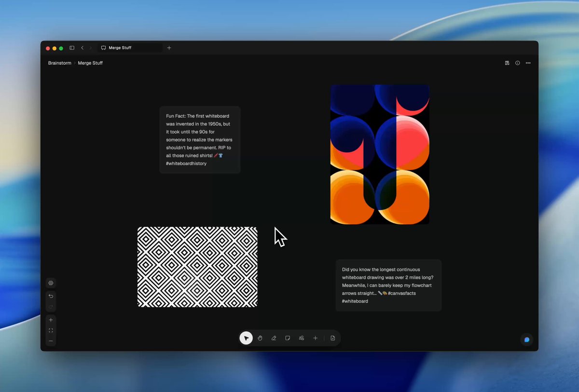Image resolution: width=579 pixels, height=392 pixels.
Task: Activate the hand pan tool
Action: [x=260, y=338]
